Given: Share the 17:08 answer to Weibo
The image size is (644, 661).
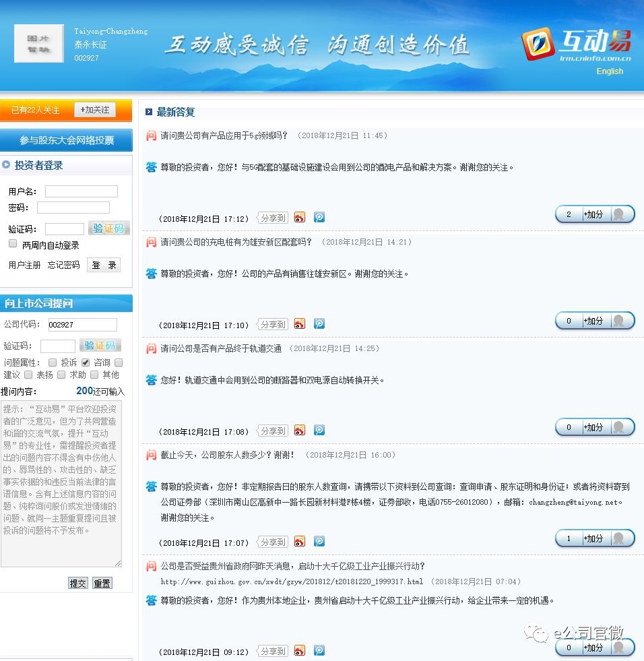Looking at the screenshot, I should tap(299, 431).
